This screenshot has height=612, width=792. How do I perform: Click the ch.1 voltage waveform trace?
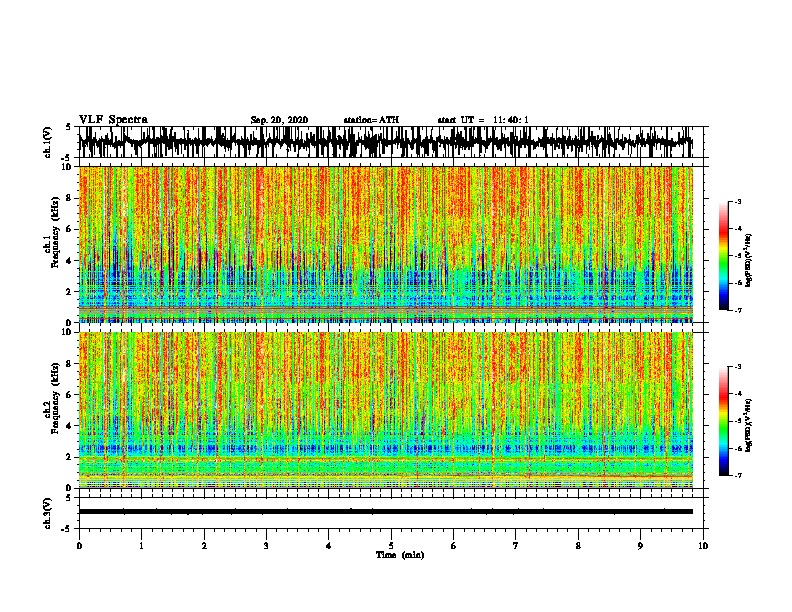pyautogui.click(x=385, y=142)
